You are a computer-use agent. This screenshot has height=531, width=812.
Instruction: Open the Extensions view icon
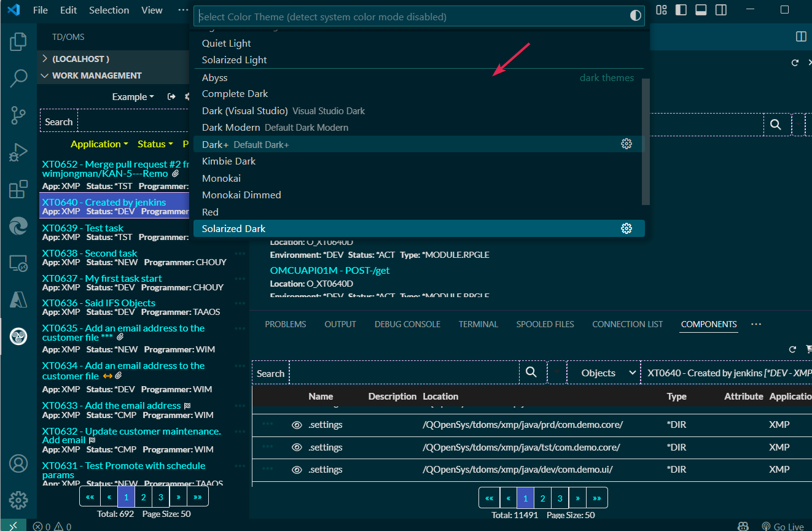pos(18,189)
